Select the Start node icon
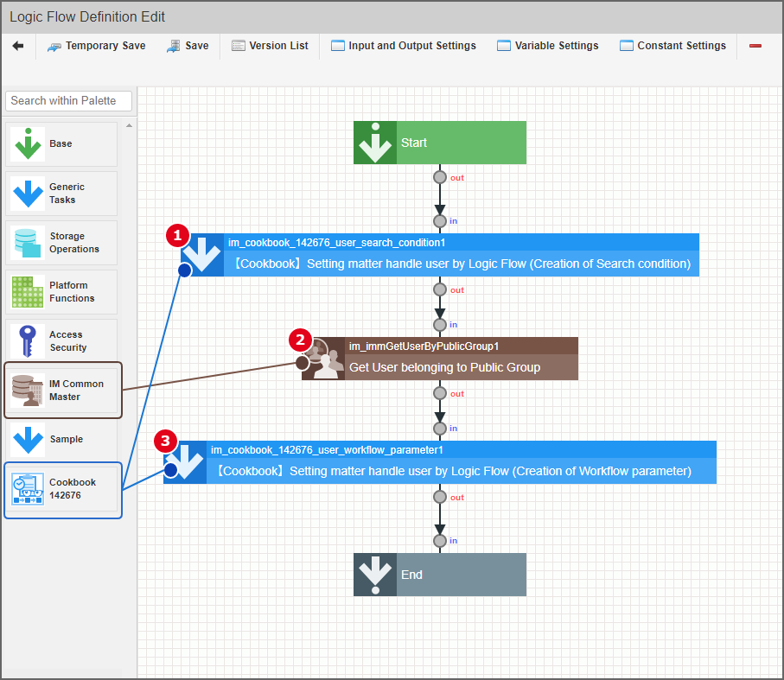Viewport: 784px width, 680px height. [375, 143]
